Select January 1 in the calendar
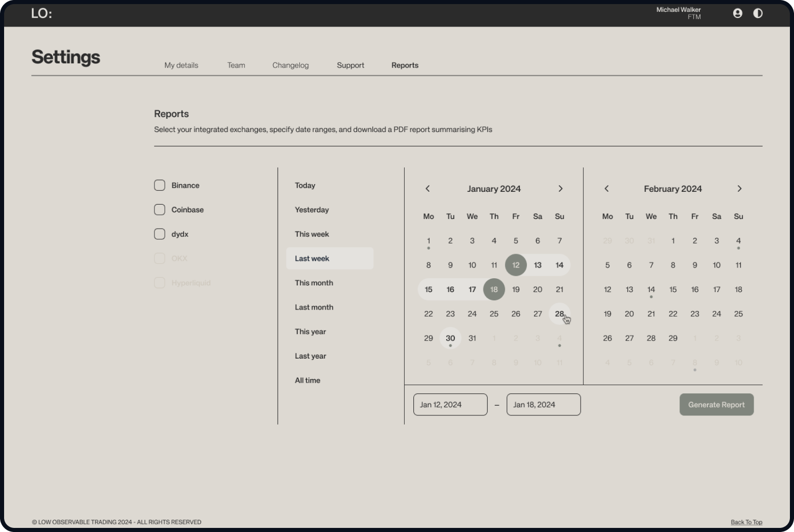The width and height of the screenshot is (794, 532). point(429,240)
